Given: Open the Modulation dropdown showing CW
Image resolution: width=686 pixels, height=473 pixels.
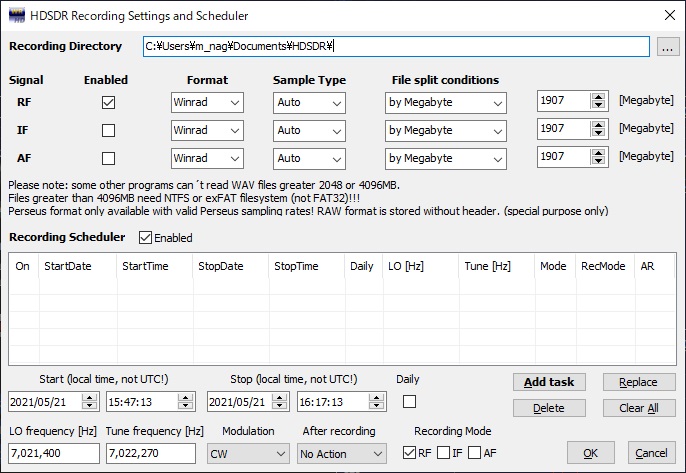Looking at the screenshot, I should [x=248, y=454].
